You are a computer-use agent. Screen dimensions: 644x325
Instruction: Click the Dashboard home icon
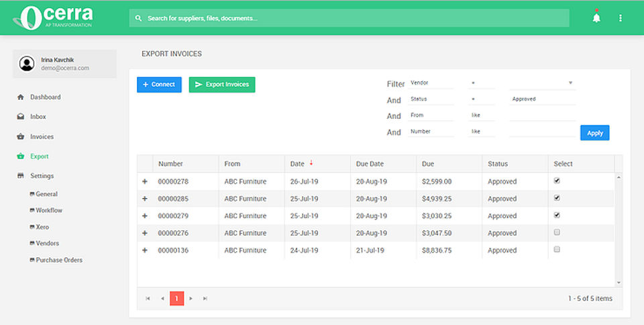click(x=21, y=97)
